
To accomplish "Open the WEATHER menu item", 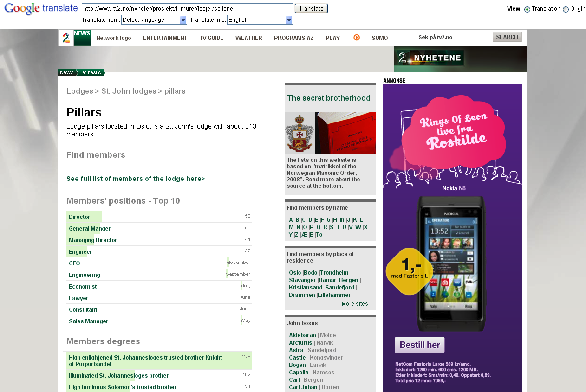I will tap(249, 38).
